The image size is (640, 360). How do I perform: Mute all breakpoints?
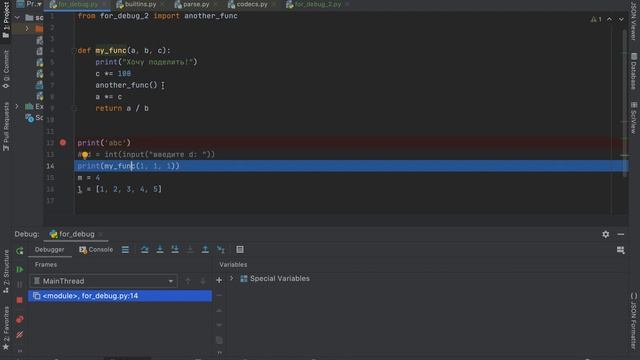point(20,335)
